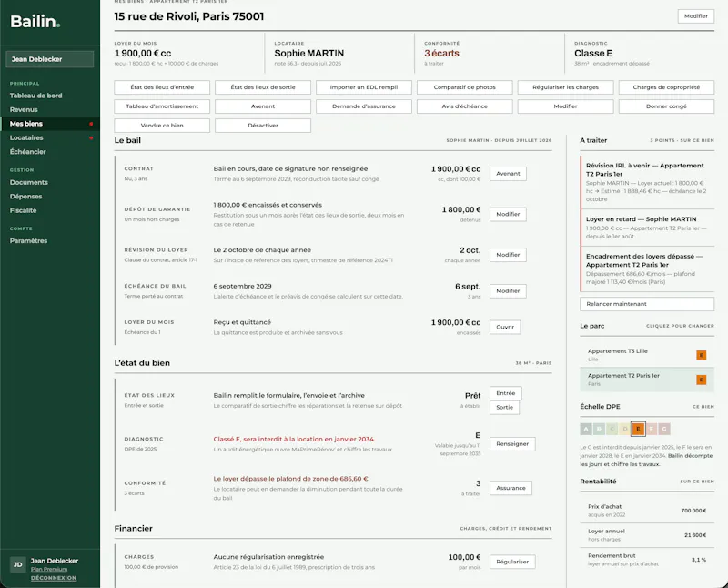Open Mes biens in sidebar
Viewport: 728px width, 588px height.
[50, 124]
